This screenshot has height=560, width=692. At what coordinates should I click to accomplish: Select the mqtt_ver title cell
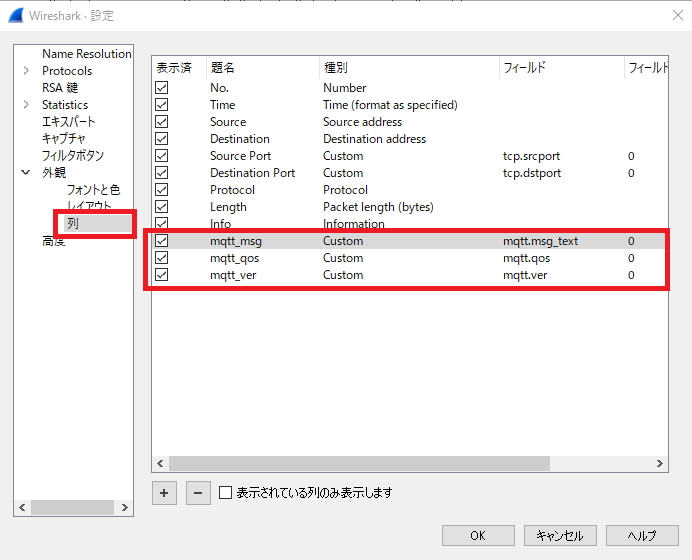pos(233,275)
